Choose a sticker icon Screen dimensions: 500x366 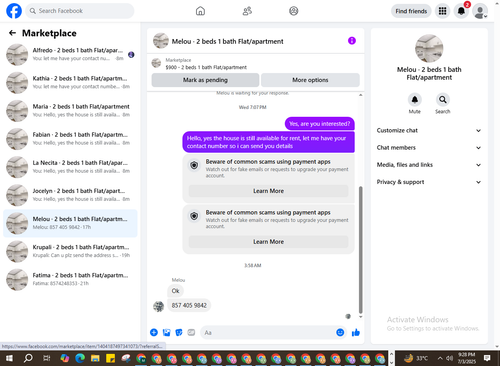179,332
